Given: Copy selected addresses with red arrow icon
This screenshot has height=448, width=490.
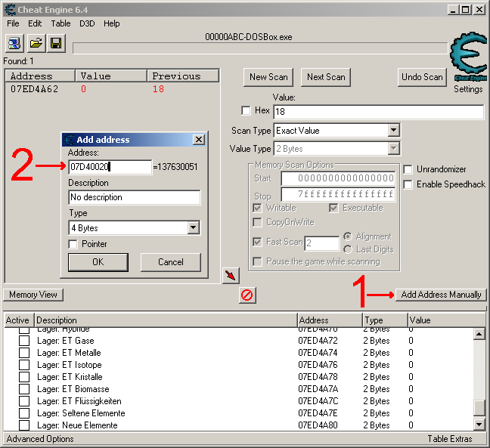Looking at the screenshot, I should (x=231, y=275).
